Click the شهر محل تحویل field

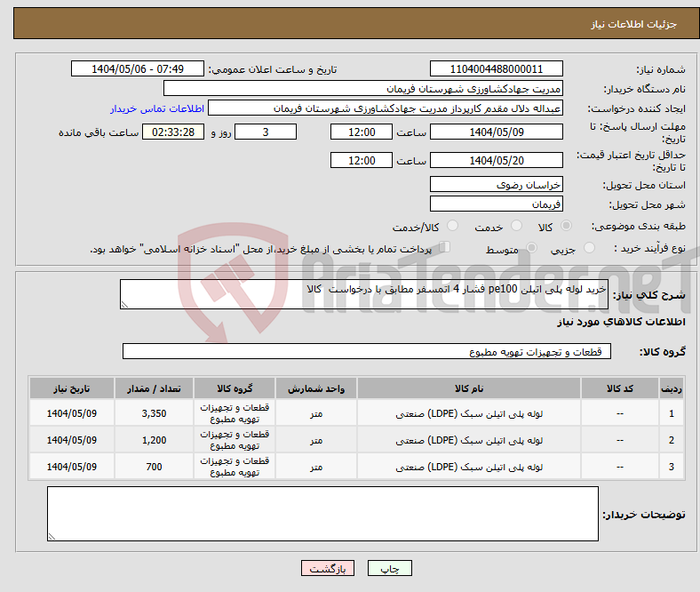tap(496, 204)
